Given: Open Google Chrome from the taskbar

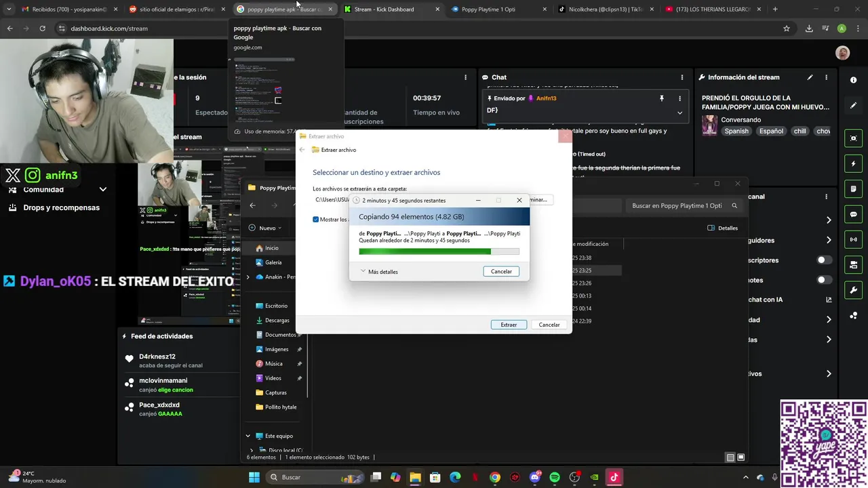Looking at the screenshot, I should coord(495,477).
